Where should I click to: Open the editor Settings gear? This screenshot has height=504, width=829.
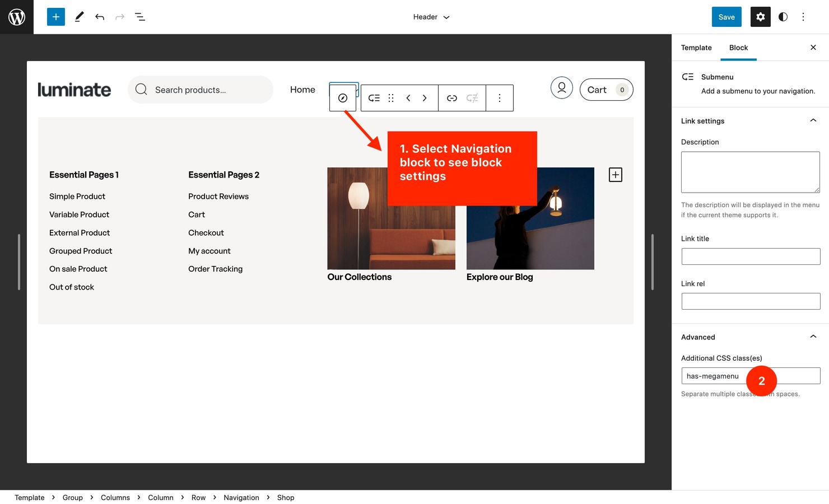(760, 17)
